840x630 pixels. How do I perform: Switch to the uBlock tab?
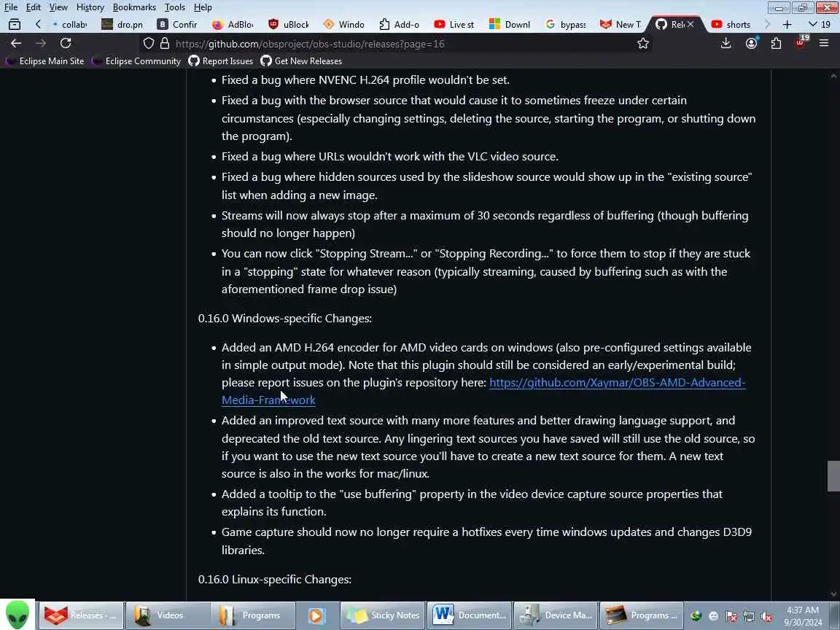(288, 25)
